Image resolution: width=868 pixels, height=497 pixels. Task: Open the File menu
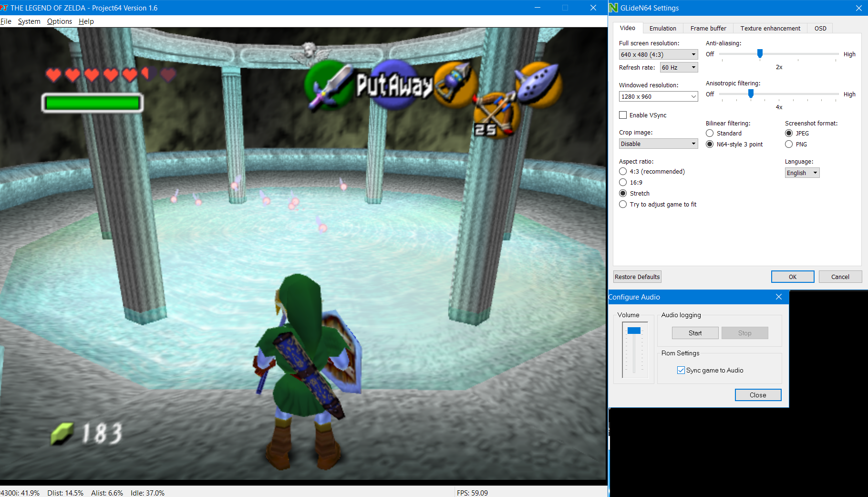coord(6,21)
